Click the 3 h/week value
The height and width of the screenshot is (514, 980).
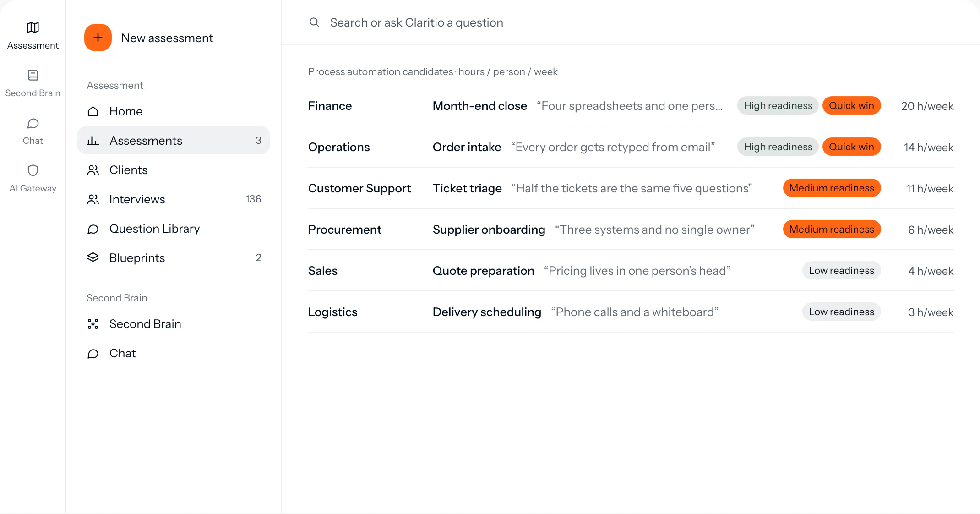click(931, 312)
